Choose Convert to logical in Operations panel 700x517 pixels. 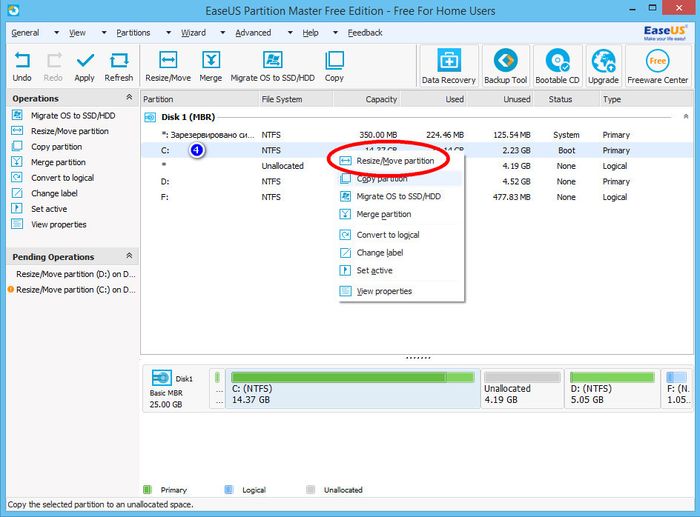pyautogui.click(x=62, y=178)
